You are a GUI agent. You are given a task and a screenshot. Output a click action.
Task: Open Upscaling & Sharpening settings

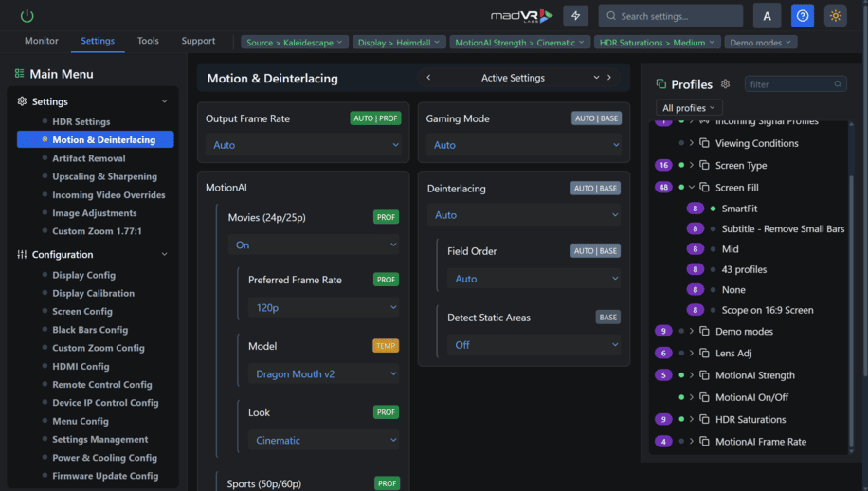click(104, 176)
